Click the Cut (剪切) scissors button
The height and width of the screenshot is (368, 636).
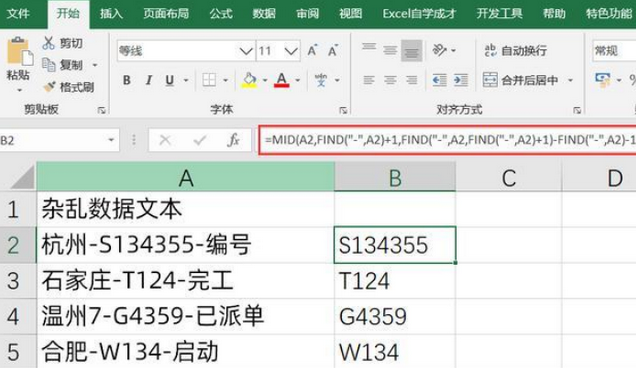(x=63, y=43)
